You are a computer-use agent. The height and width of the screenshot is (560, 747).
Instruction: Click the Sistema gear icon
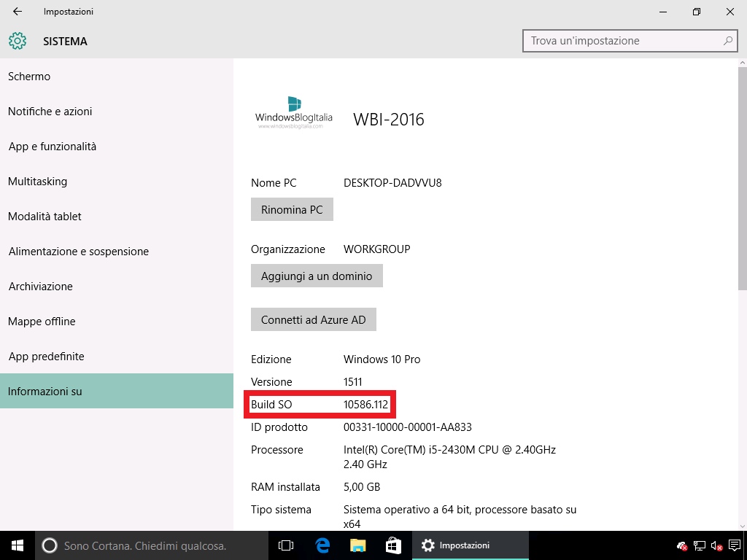pyautogui.click(x=18, y=41)
